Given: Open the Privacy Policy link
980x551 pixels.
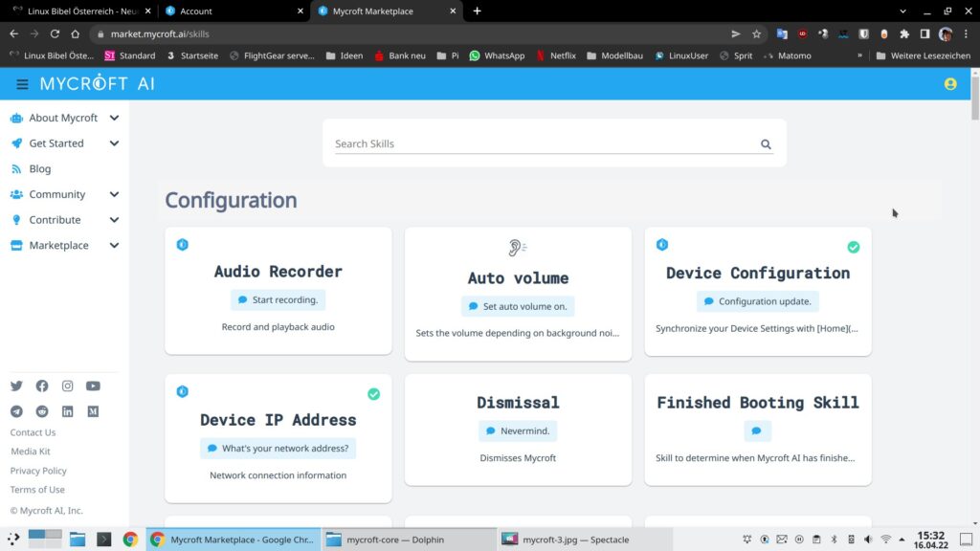Looking at the screenshot, I should [x=38, y=471].
